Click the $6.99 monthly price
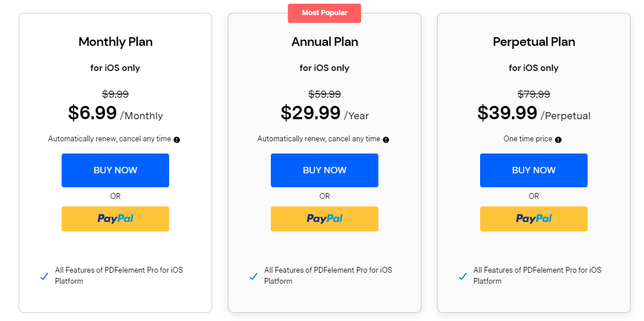644x321 pixels. click(92, 113)
